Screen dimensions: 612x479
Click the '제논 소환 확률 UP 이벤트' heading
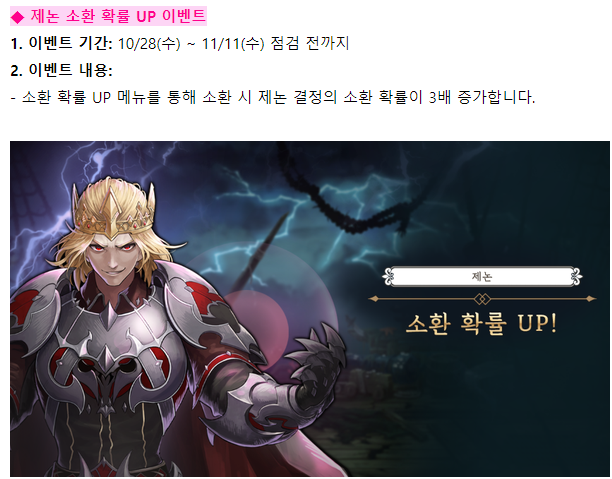pos(118,16)
